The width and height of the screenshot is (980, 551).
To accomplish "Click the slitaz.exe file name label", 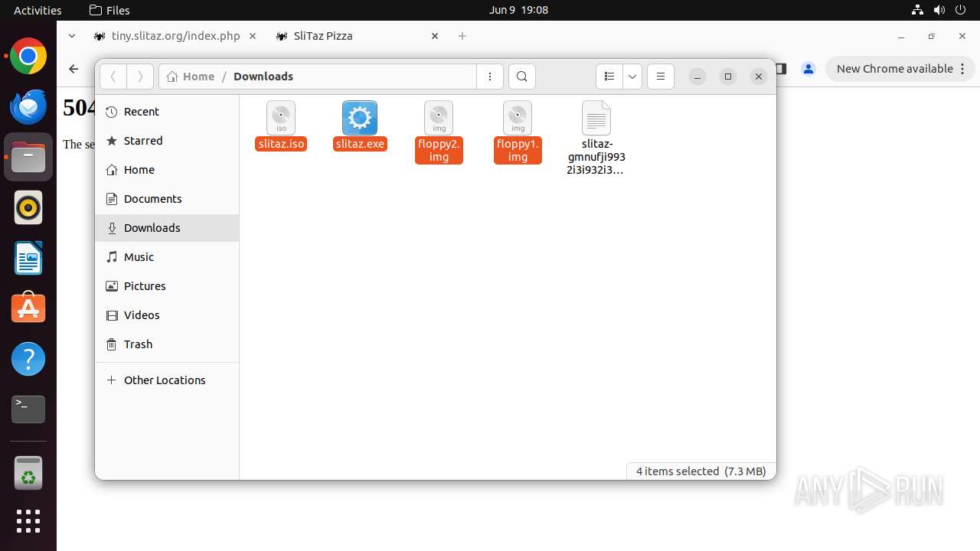I will pos(360,144).
